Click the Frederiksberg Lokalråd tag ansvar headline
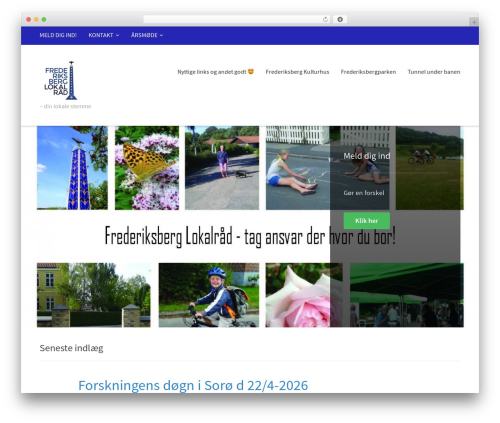The width and height of the screenshot is (500, 423). (x=250, y=237)
